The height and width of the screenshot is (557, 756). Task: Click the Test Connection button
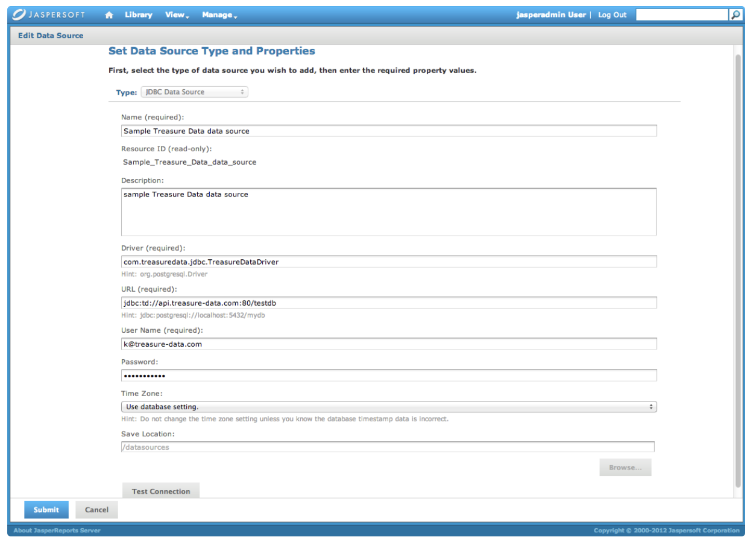[x=161, y=491]
